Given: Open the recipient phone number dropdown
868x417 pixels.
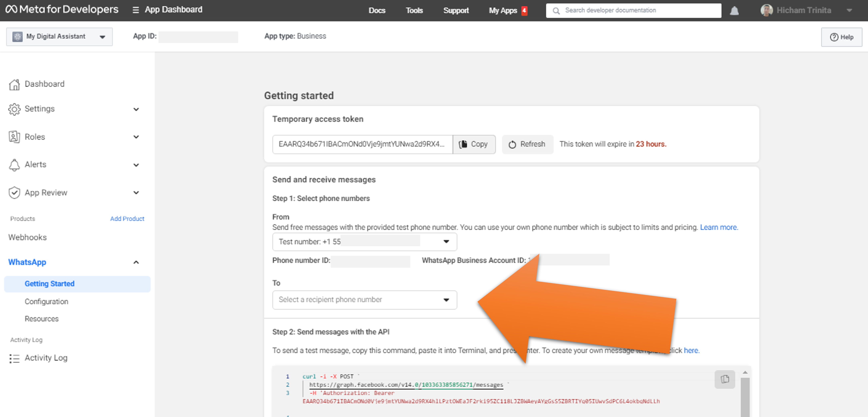Looking at the screenshot, I should click(x=365, y=300).
